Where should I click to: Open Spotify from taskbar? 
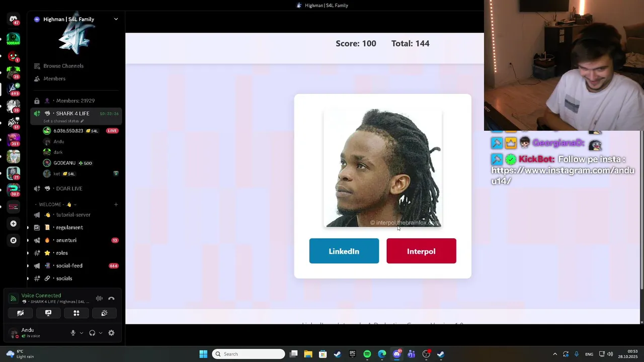coord(367,354)
